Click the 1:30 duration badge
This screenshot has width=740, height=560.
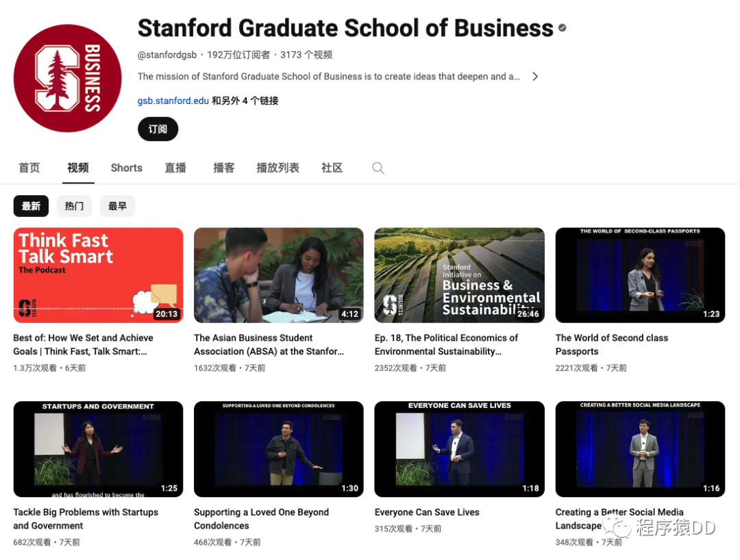349,488
